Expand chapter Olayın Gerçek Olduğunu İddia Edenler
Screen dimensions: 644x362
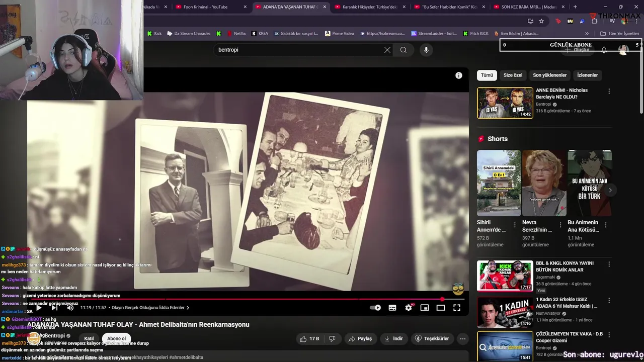(x=150, y=308)
